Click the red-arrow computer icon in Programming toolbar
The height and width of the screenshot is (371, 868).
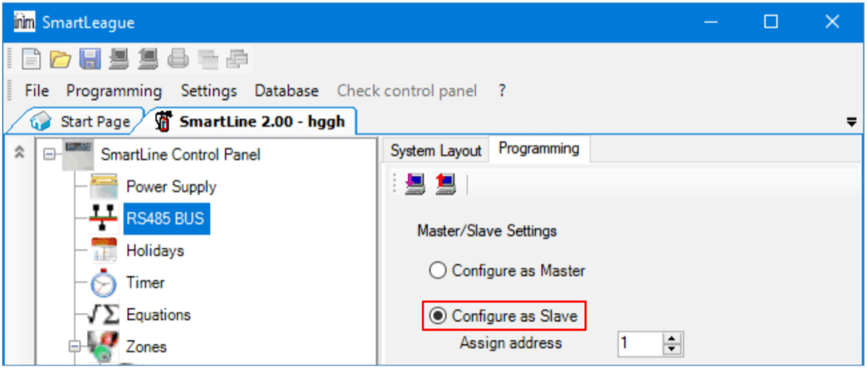pyautogui.click(x=446, y=185)
